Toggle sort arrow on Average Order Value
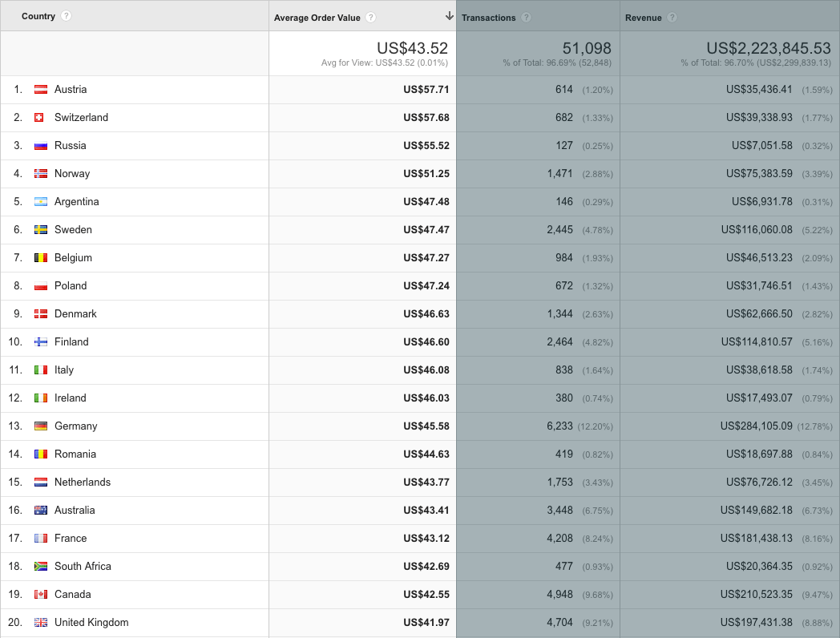840x638 pixels. (x=449, y=17)
